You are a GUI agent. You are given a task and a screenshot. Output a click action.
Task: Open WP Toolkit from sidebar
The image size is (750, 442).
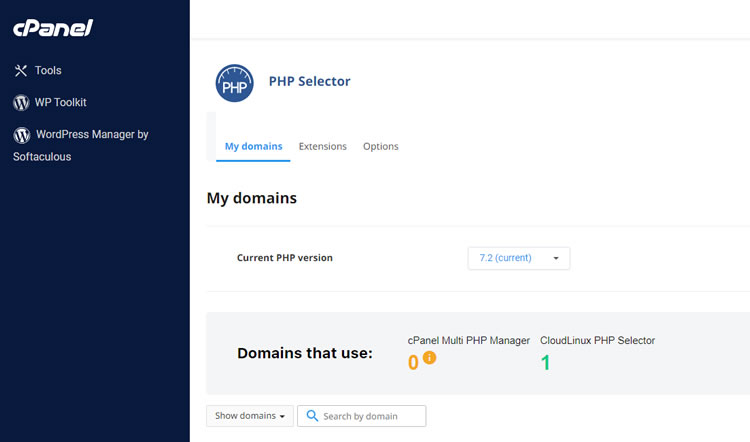coord(61,102)
